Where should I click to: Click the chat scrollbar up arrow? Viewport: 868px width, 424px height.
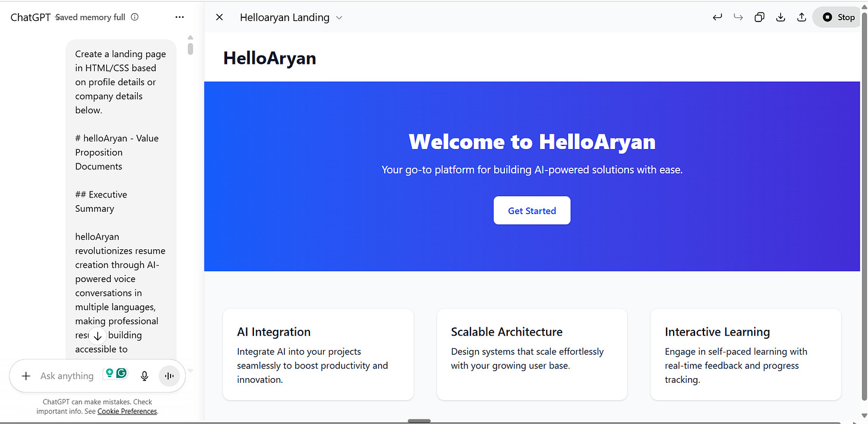point(190,37)
